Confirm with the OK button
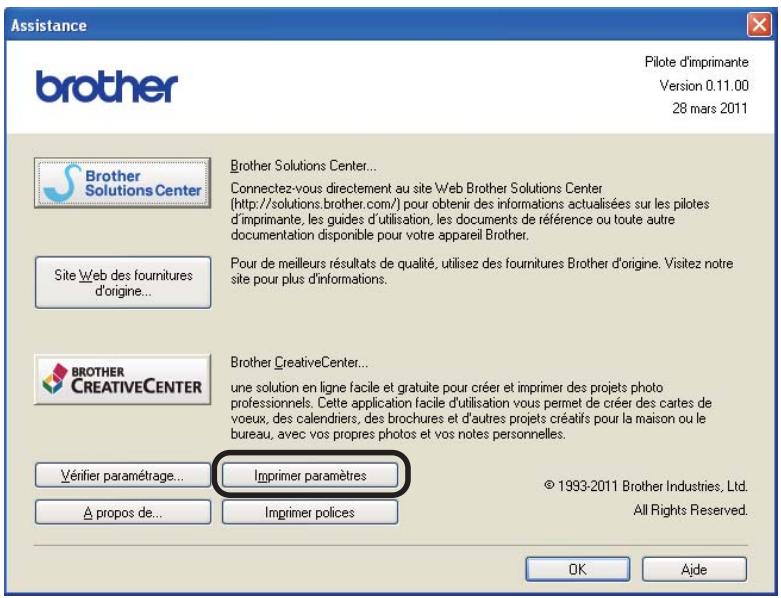Viewport: 781px width, 598px height. point(578,569)
